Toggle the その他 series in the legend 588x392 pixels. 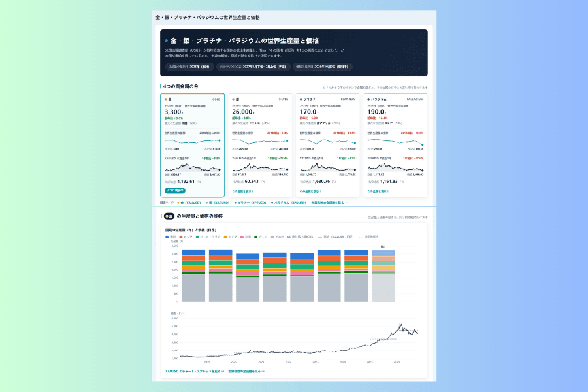[278, 237]
